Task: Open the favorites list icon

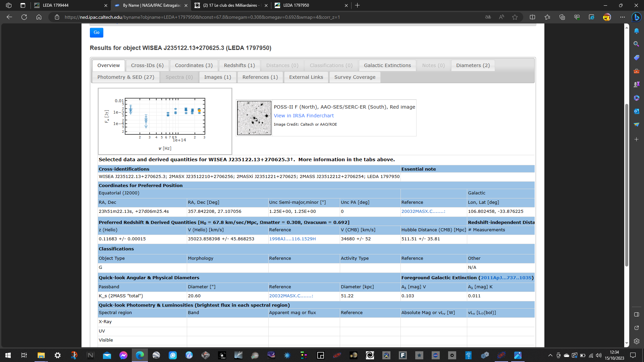Action: pyautogui.click(x=547, y=17)
